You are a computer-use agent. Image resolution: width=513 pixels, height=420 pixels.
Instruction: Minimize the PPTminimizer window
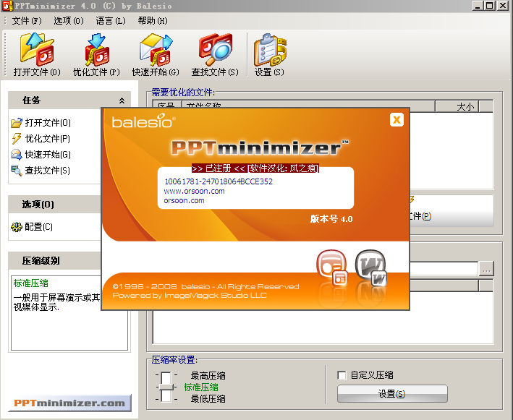478,6
